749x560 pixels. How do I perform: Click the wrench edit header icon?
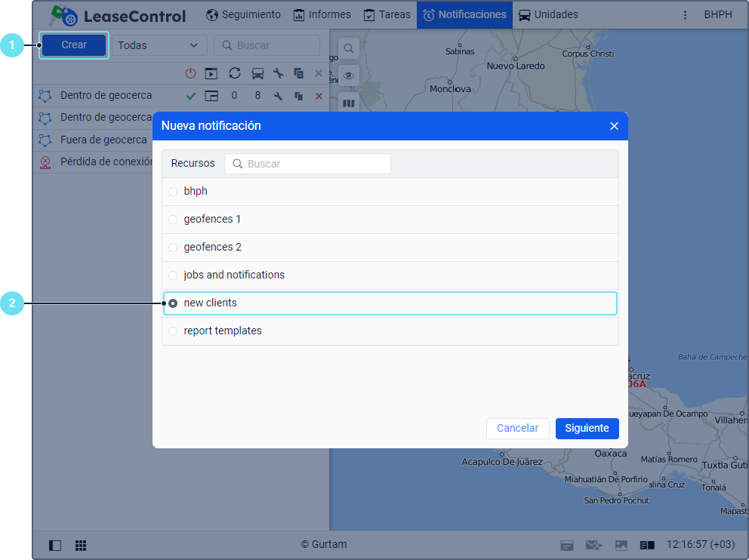(x=279, y=73)
